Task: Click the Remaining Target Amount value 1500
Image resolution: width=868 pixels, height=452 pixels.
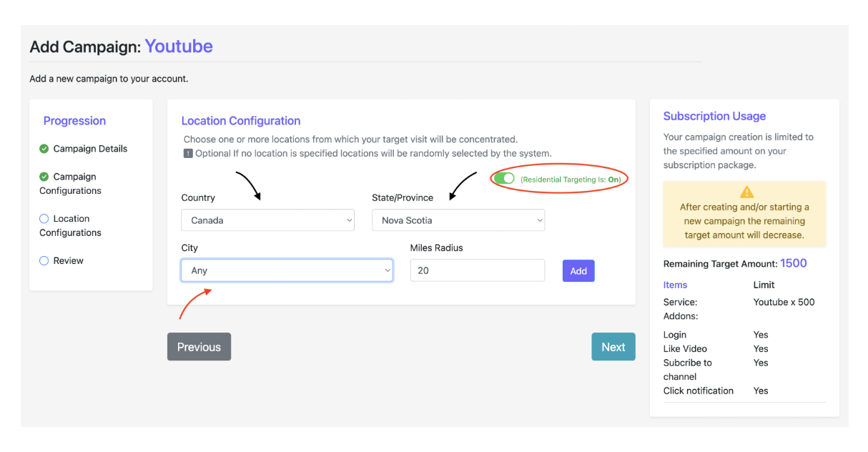Action: pos(794,263)
